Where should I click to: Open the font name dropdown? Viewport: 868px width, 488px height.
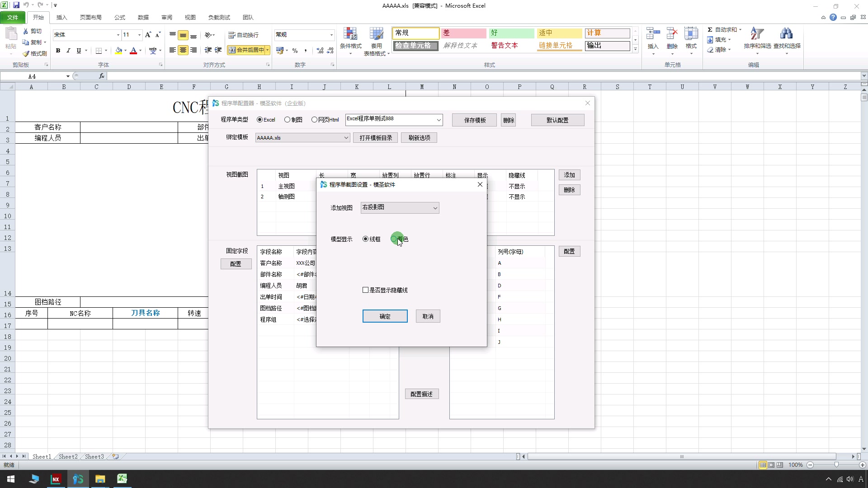(118, 35)
